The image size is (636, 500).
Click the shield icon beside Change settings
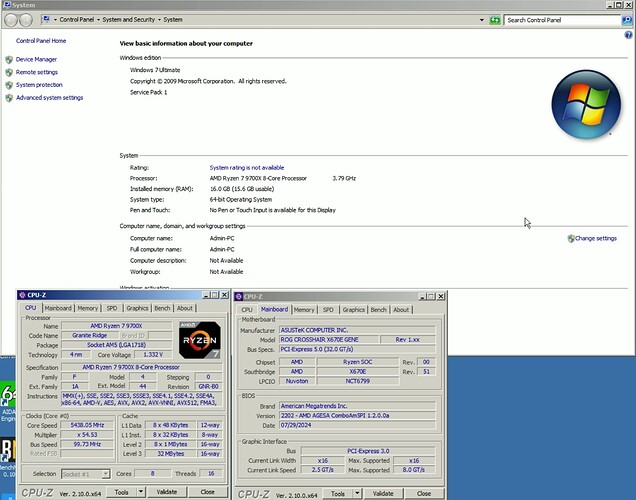pyautogui.click(x=571, y=238)
